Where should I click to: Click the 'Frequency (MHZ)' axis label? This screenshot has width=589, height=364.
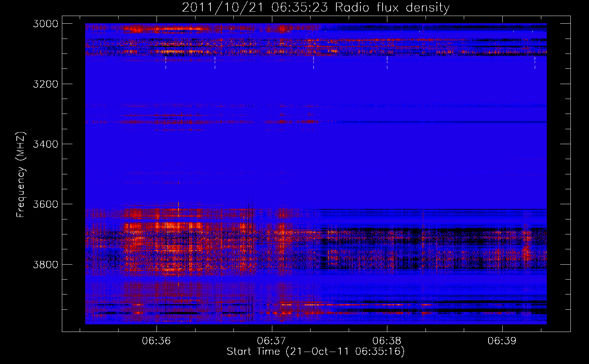tap(21, 175)
